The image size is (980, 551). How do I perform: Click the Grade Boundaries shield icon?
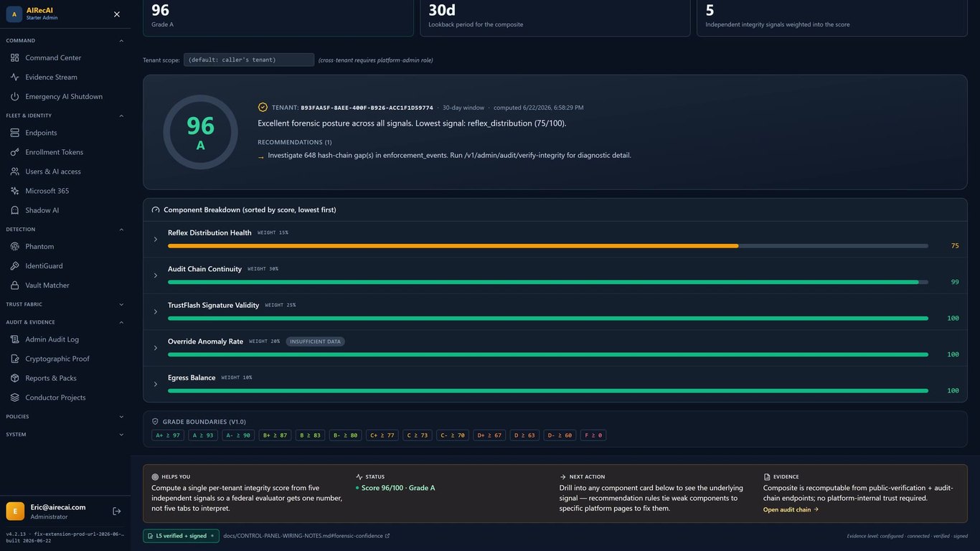[x=155, y=422]
